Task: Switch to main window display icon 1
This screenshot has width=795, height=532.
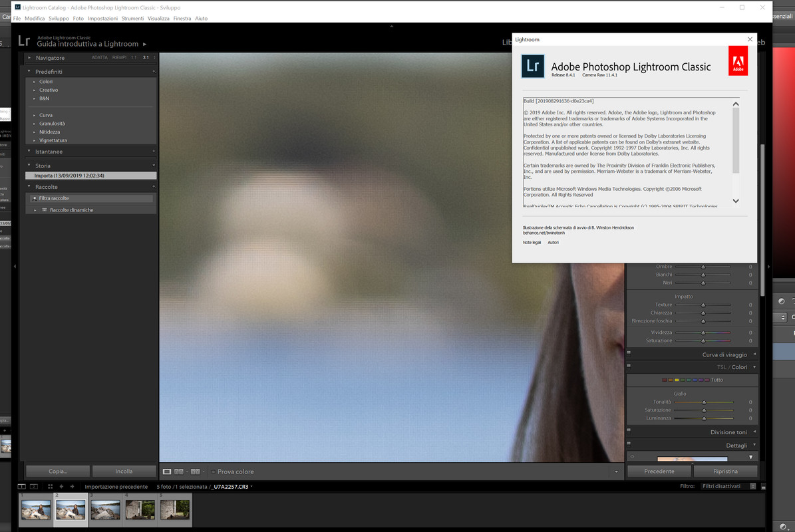Action: pos(22,486)
